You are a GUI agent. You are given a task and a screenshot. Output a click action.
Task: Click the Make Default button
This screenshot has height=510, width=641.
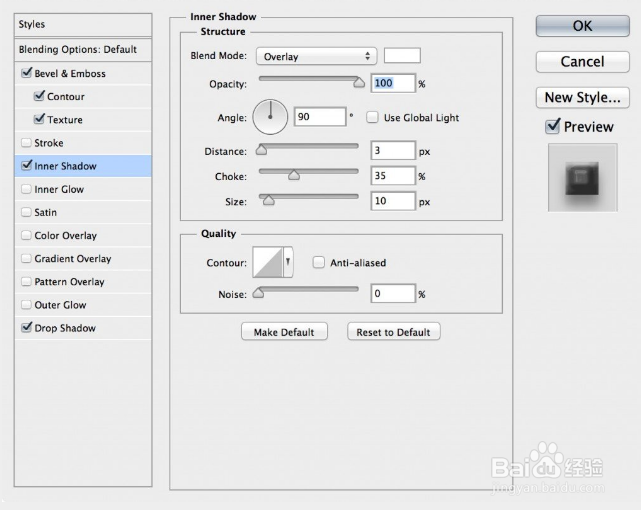coord(284,331)
